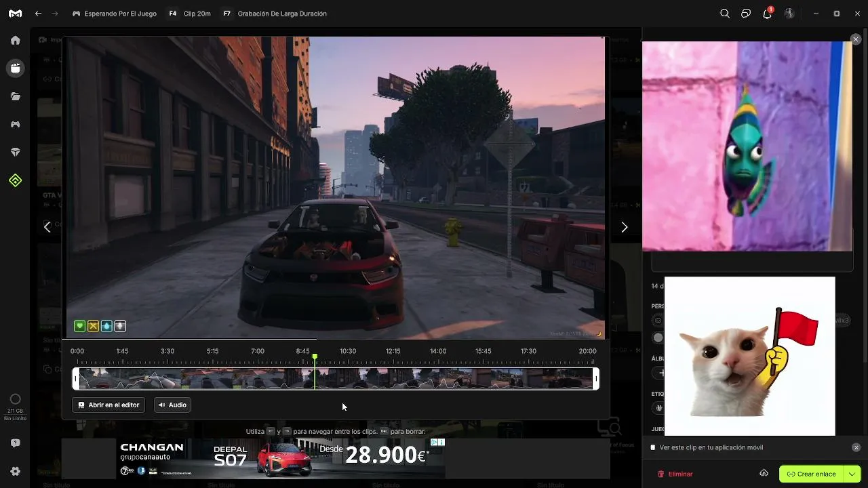This screenshot has height=488, width=868.
Task: Go back with the left arrow in the top bar
Action: click(39, 14)
